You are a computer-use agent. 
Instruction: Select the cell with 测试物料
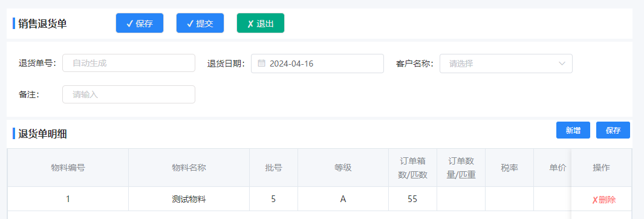189,199
